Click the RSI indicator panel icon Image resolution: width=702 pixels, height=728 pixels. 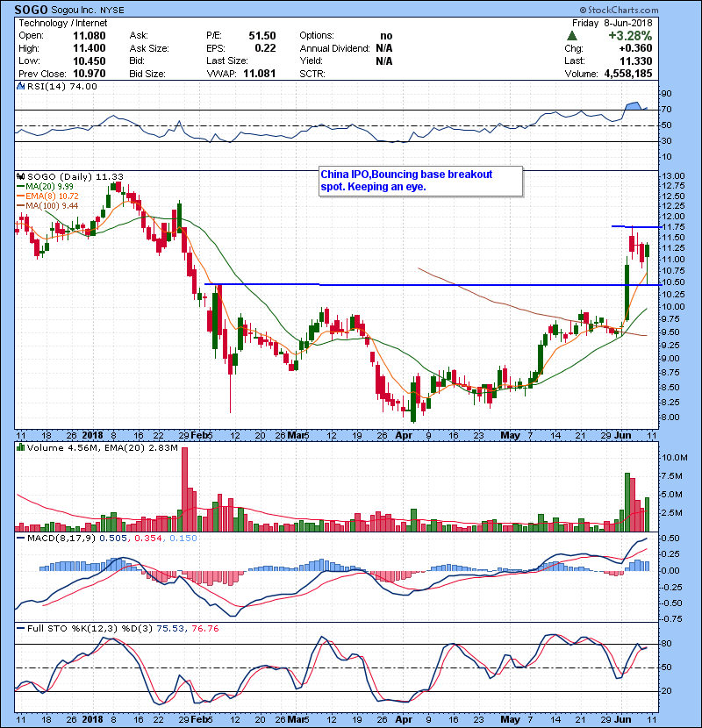20,86
